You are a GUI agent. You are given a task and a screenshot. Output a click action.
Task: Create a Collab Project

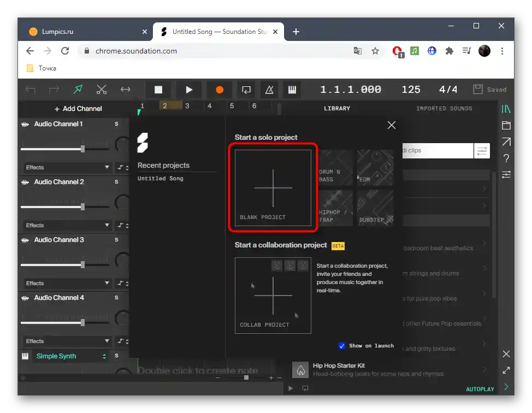[273, 295]
